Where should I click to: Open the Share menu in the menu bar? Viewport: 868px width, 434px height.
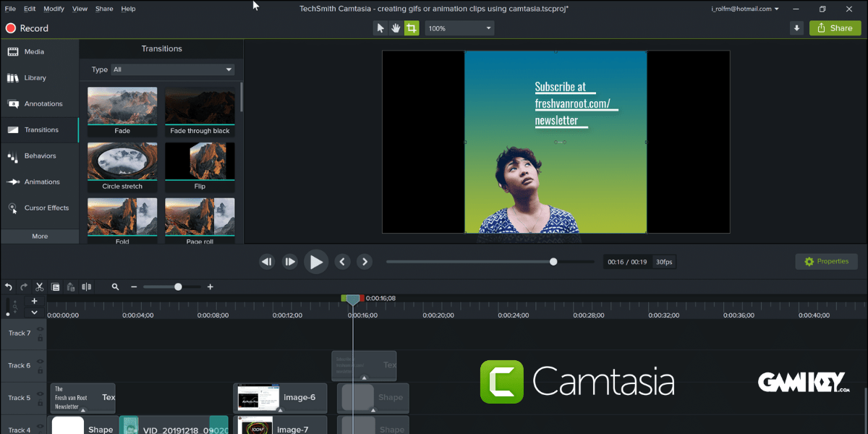103,8
